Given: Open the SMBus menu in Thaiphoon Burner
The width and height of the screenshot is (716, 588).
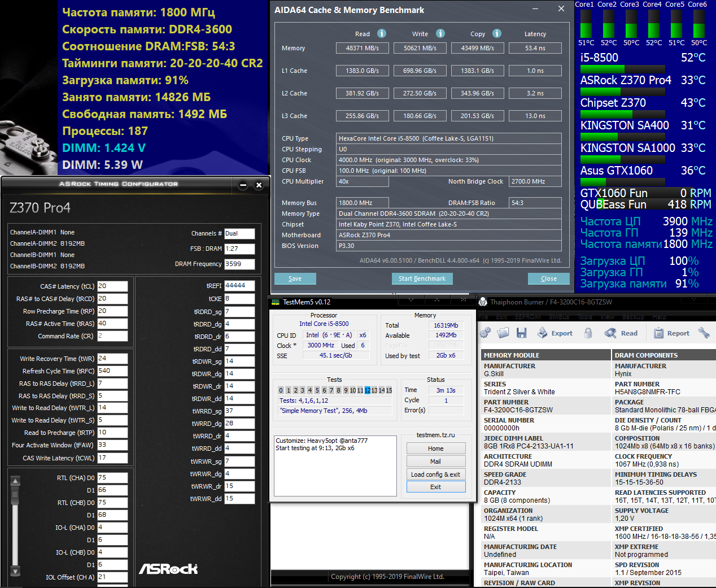Looking at the screenshot, I should 559,317.
